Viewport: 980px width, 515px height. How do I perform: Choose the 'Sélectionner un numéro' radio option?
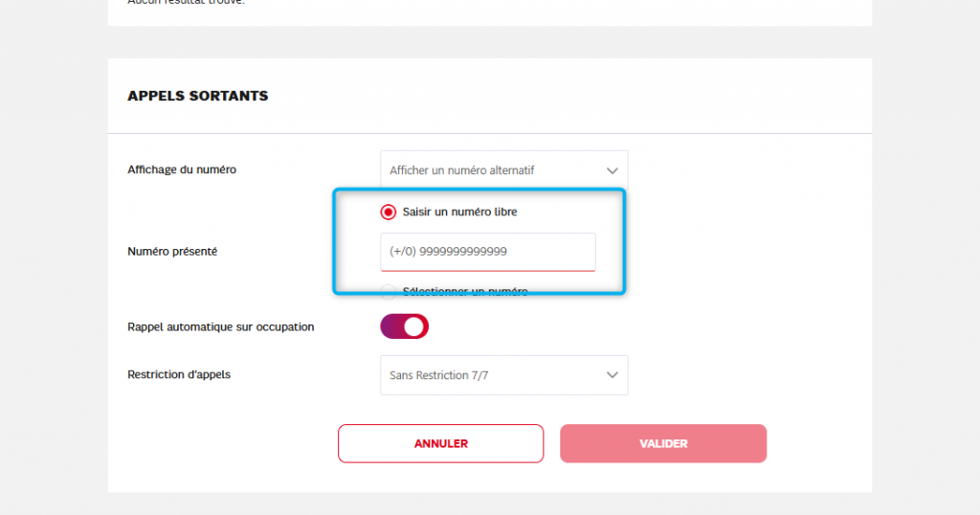point(389,292)
